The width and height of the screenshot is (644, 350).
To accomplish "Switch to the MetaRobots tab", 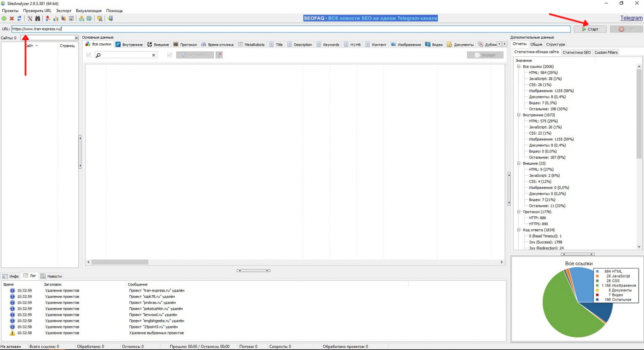I will point(251,44).
